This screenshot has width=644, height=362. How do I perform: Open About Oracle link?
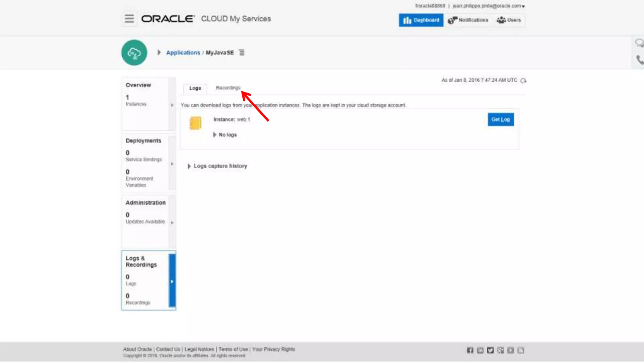[137, 349]
